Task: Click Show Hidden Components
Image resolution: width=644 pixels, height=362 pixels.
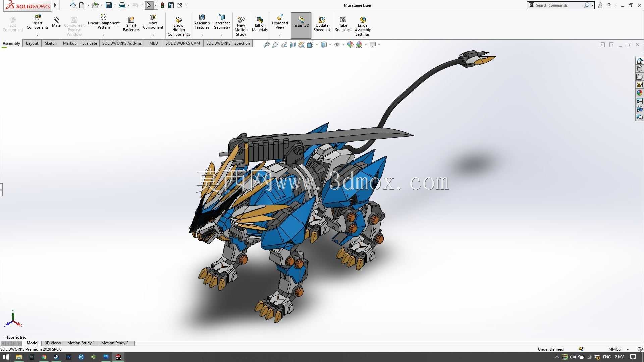Action: pos(179,26)
